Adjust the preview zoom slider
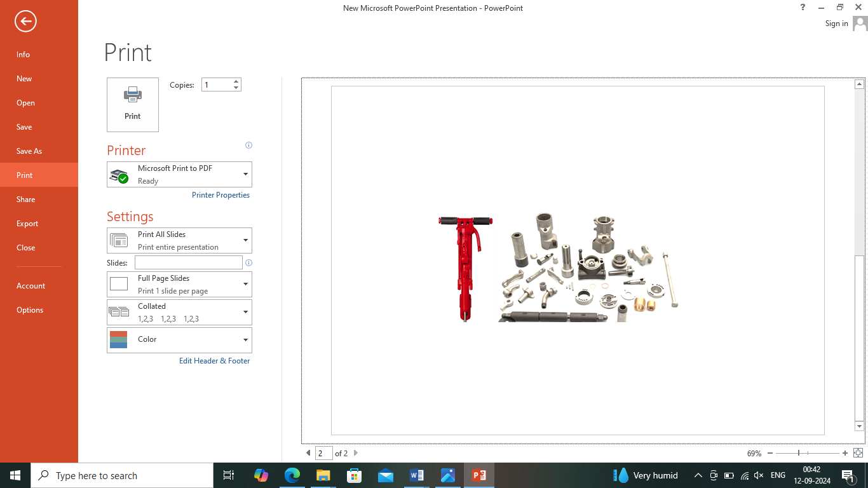This screenshot has height=488, width=868. (799, 453)
